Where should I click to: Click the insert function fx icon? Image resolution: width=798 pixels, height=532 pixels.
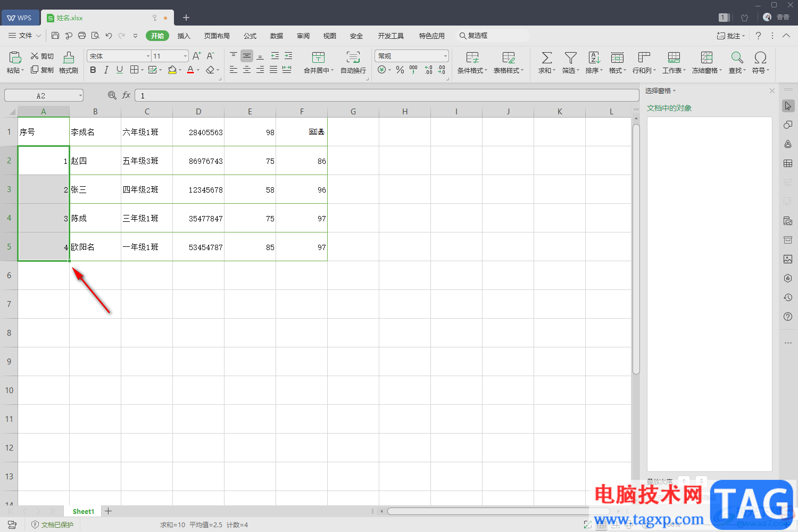point(126,95)
